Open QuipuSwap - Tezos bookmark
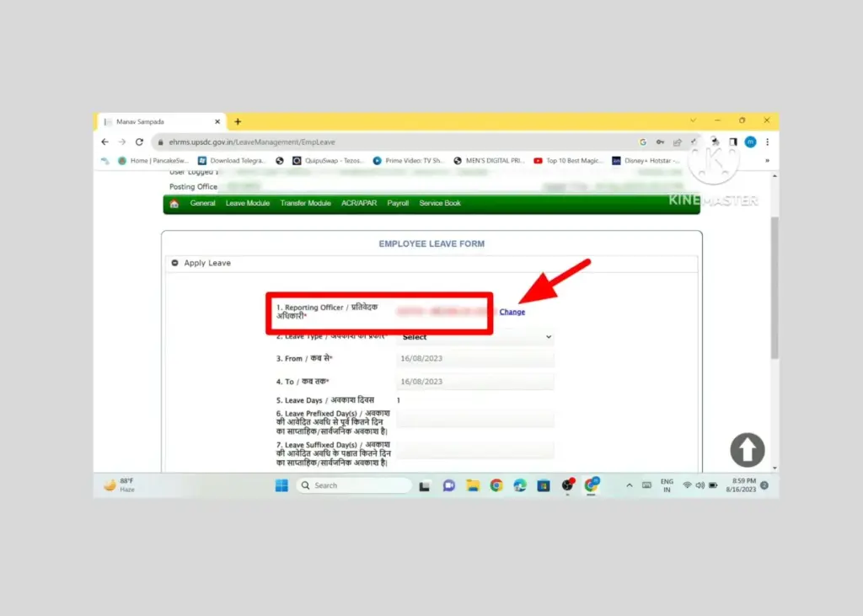863x616 pixels. (x=328, y=161)
